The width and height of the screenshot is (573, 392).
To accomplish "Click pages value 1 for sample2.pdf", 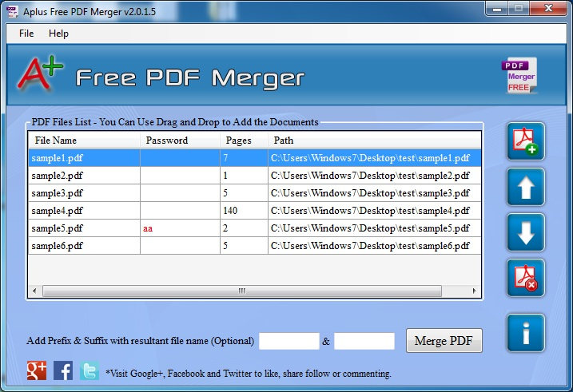I will pyautogui.click(x=225, y=176).
